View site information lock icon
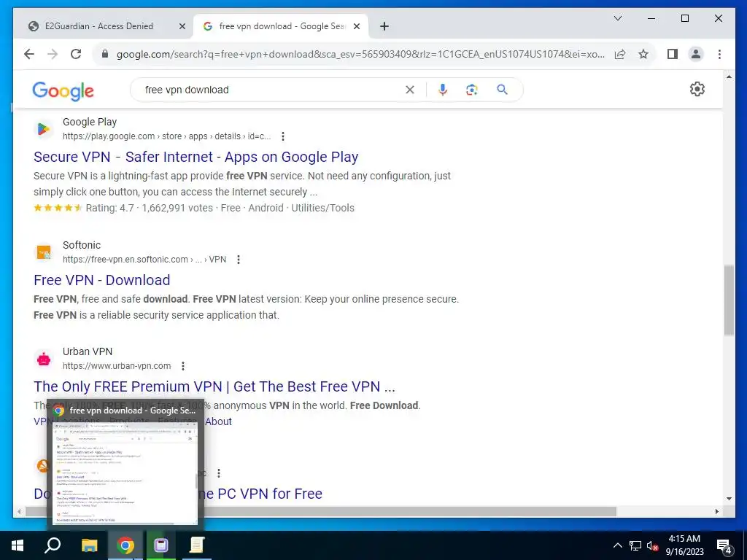Viewport: 747px width, 560px height. pos(105,54)
